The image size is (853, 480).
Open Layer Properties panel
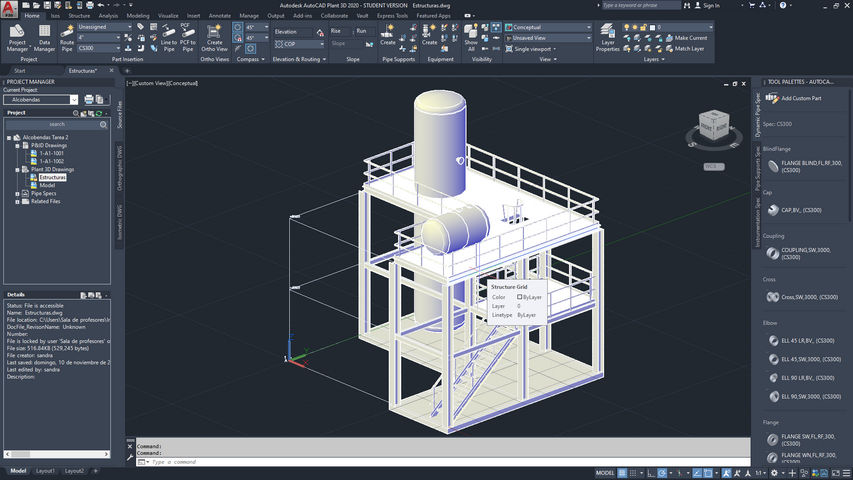coord(608,36)
